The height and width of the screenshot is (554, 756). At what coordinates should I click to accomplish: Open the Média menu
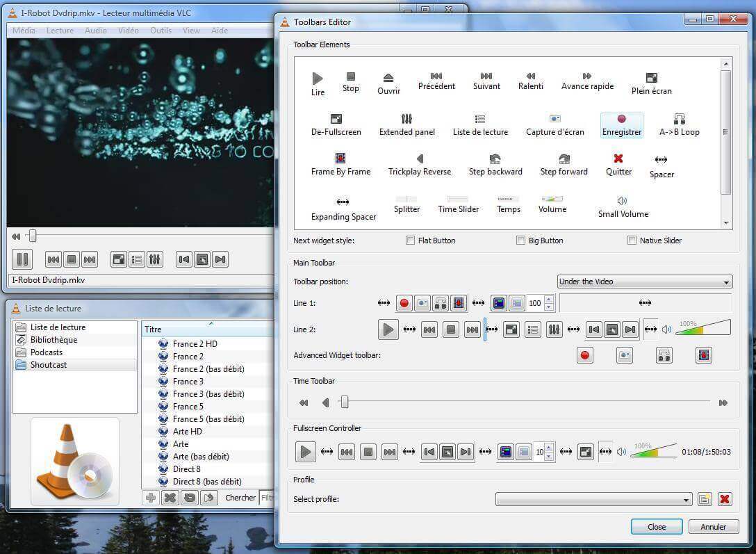(x=24, y=30)
